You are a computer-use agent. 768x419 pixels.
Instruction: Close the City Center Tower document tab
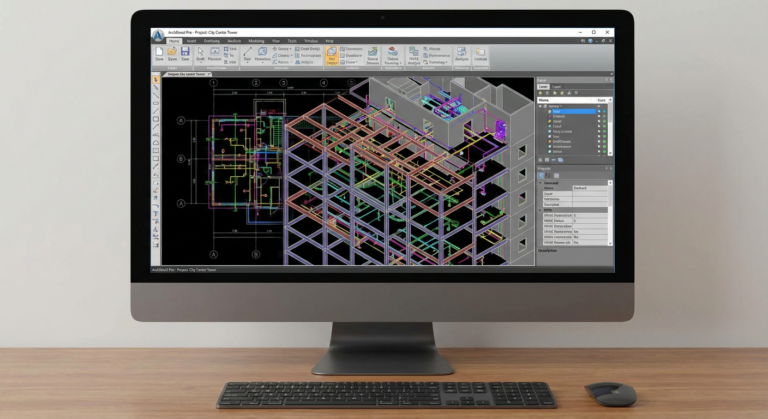(209, 74)
